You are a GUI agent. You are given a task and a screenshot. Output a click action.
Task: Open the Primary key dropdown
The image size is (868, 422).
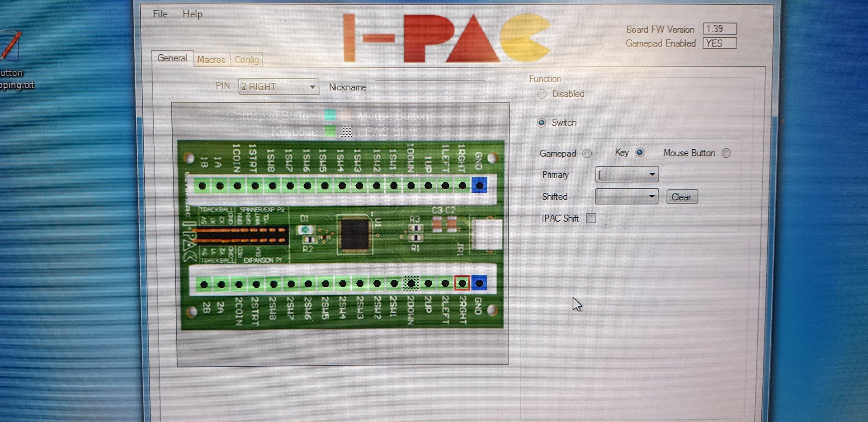pyautogui.click(x=627, y=174)
